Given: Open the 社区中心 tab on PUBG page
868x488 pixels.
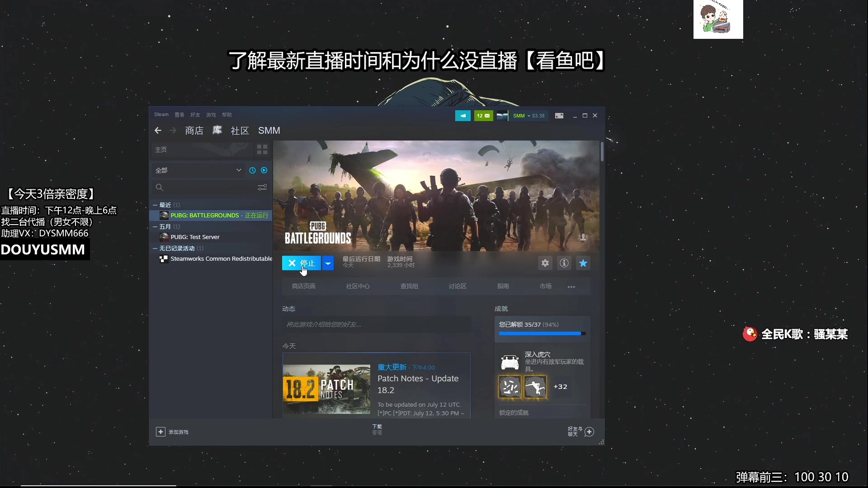Looking at the screenshot, I should 358,286.
